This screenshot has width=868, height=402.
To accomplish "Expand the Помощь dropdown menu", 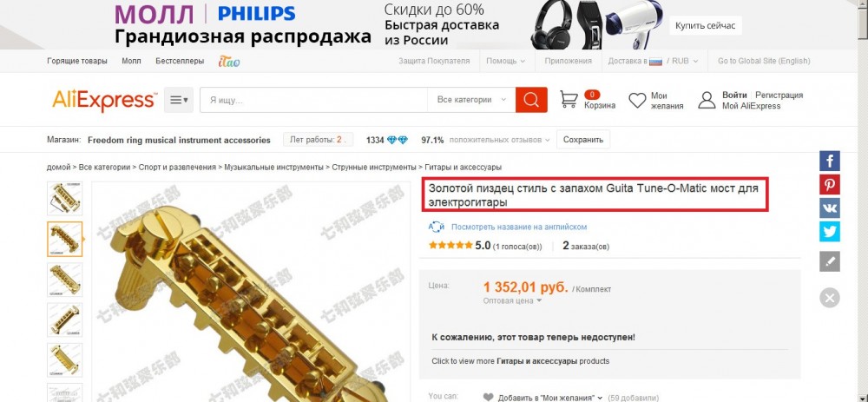I will click(505, 61).
